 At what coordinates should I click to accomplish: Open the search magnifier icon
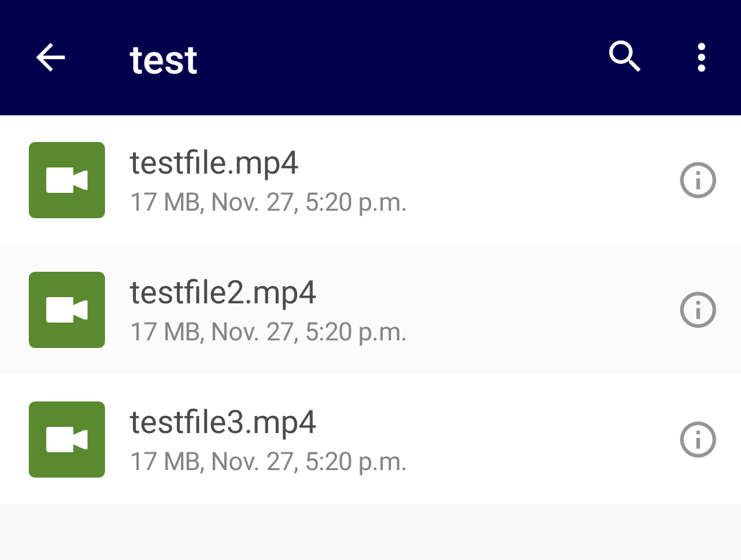click(x=624, y=56)
